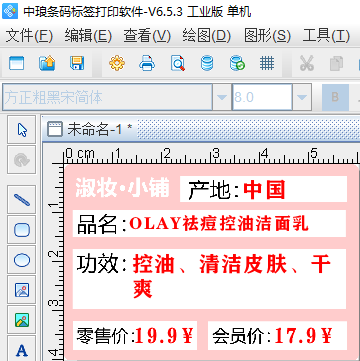
Task: Select the 零售价: label text
Action: coord(106,336)
